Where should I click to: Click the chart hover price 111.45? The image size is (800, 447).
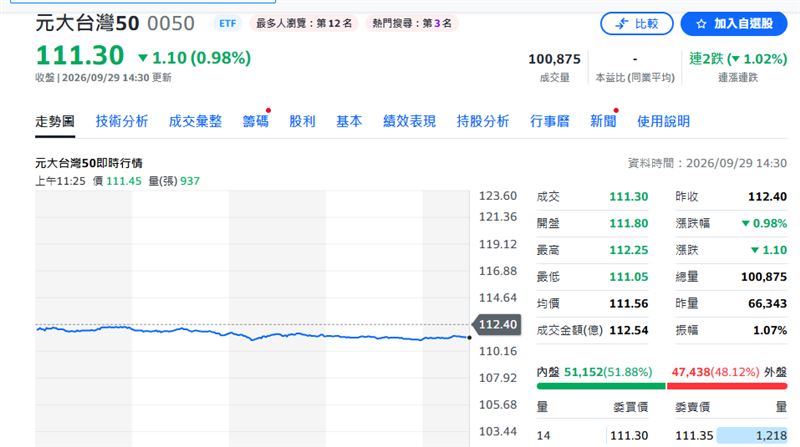point(123,181)
